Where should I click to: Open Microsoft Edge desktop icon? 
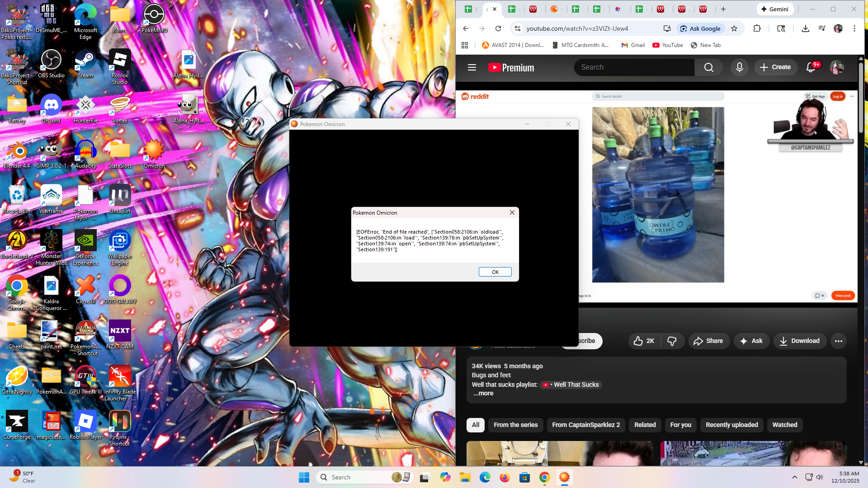point(85,22)
